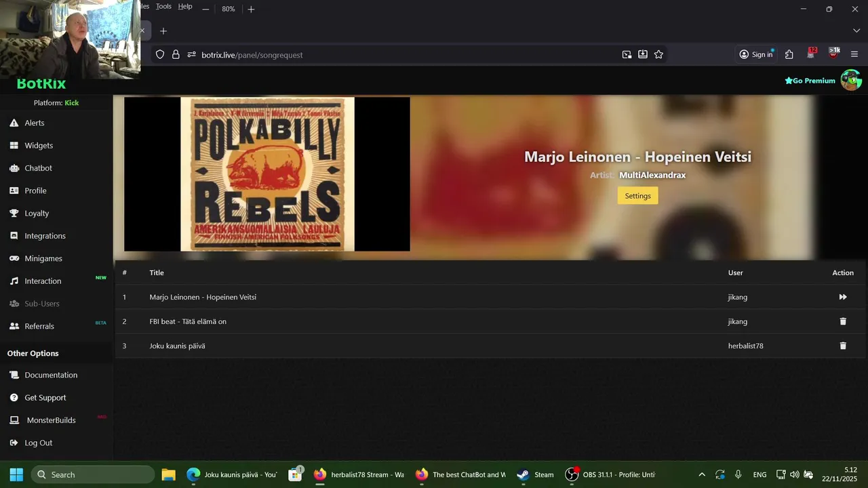Click the row FBI beat - Tätä elämä on
Image resolution: width=868 pixels, height=488 pixels.
coord(490,321)
